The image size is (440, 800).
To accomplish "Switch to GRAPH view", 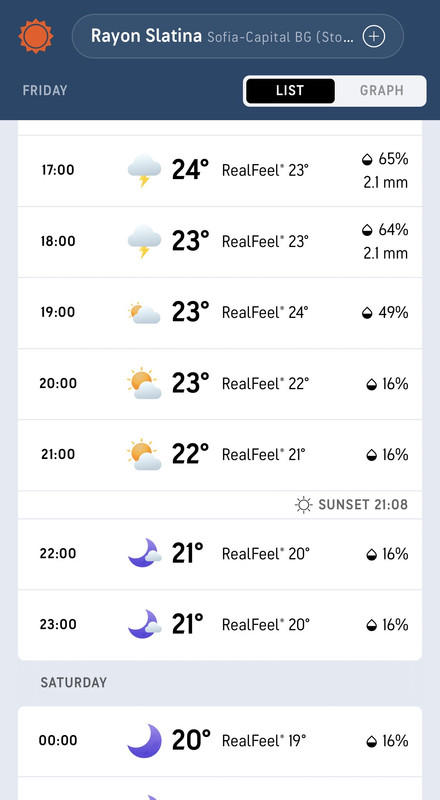I will coord(382,91).
